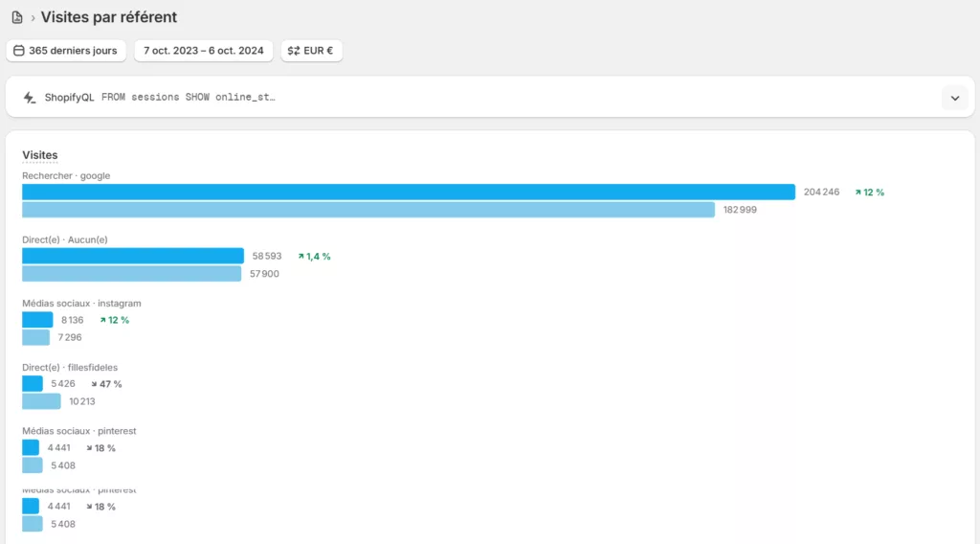Click the up arrow icon next to 1,4 %
The width and height of the screenshot is (980, 544).
coord(301,257)
